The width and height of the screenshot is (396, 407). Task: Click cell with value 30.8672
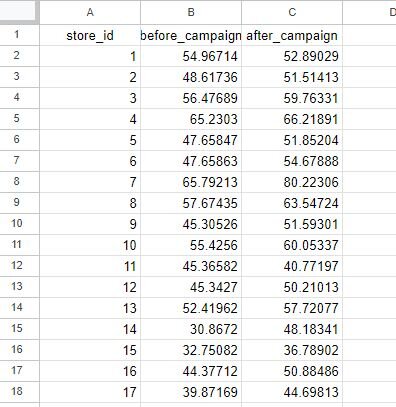tap(191, 329)
